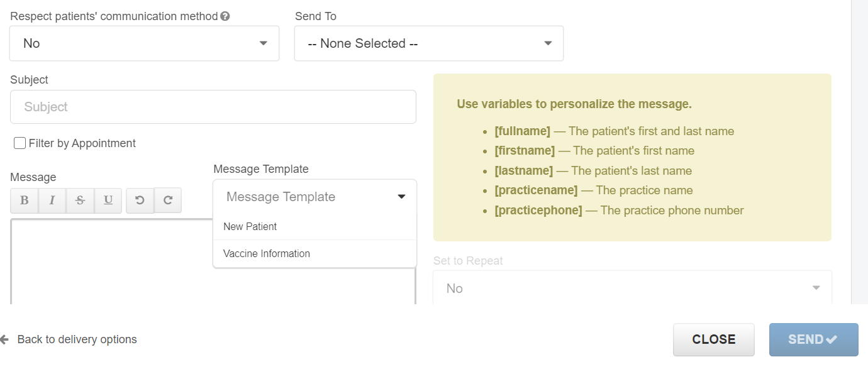Undo the last message edit

(140, 201)
